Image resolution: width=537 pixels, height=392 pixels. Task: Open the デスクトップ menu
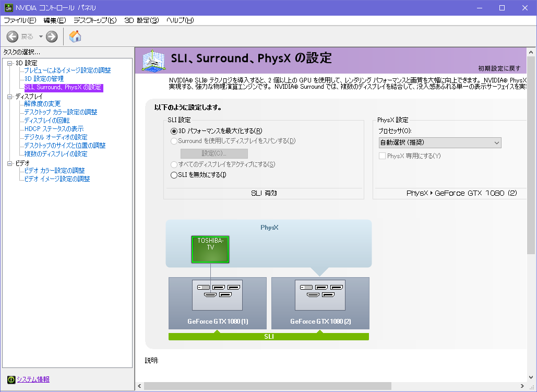95,20
